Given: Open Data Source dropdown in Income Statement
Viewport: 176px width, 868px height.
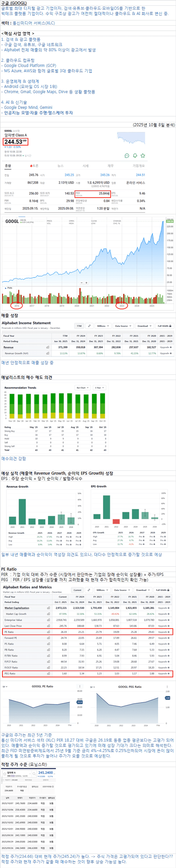Looking at the screenshot, I should 123,326.
